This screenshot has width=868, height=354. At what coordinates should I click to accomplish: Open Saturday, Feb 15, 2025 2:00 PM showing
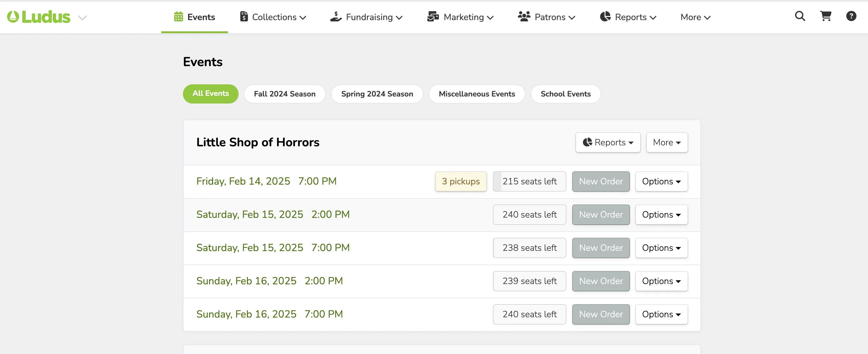click(x=273, y=215)
